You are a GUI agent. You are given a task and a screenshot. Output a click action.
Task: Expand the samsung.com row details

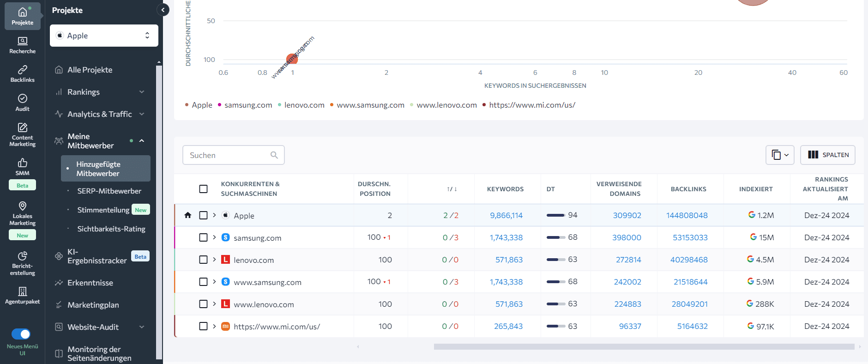pyautogui.click(x=214, y=237)
